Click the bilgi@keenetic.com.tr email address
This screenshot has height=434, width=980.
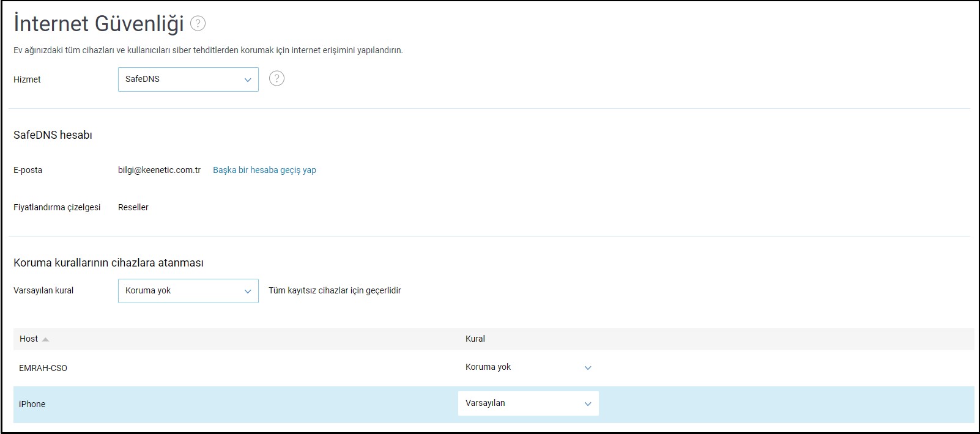[159, 170]
